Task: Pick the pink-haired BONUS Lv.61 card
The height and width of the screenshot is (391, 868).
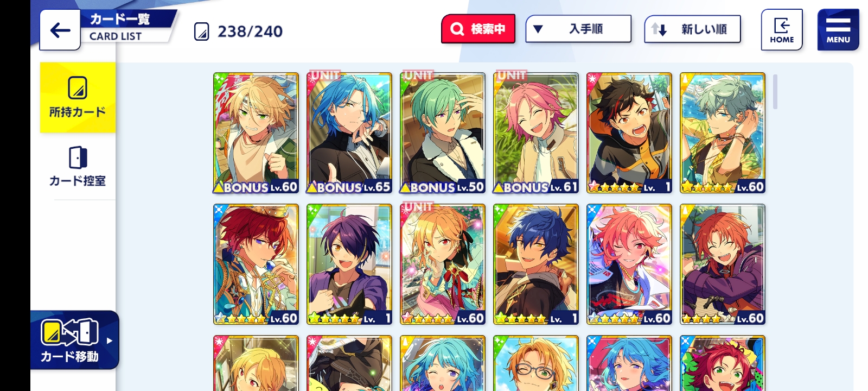Action: [536, 133]
